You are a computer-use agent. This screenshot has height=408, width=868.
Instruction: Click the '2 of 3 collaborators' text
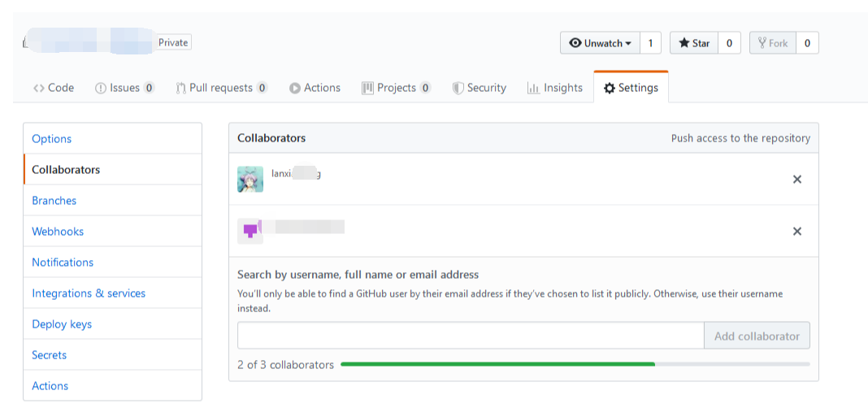[285, 365]
